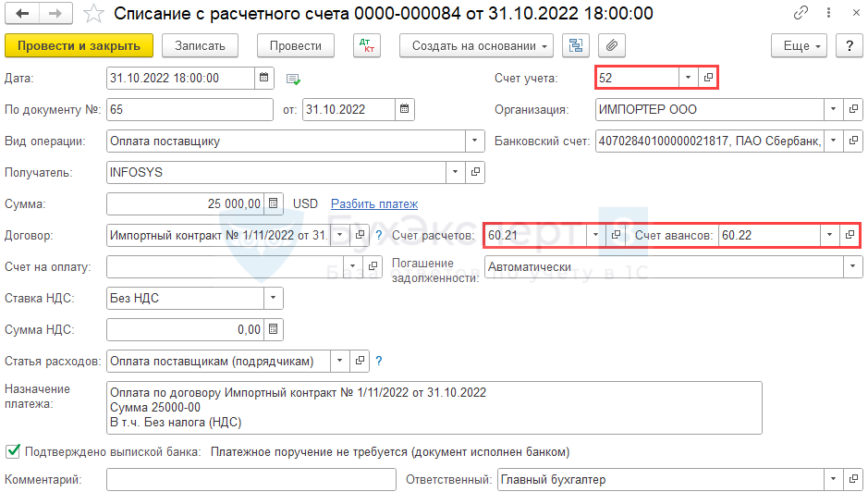Click the back navigation arrow
The width and height of the screenshot is (868, 492).
(21, 14)
